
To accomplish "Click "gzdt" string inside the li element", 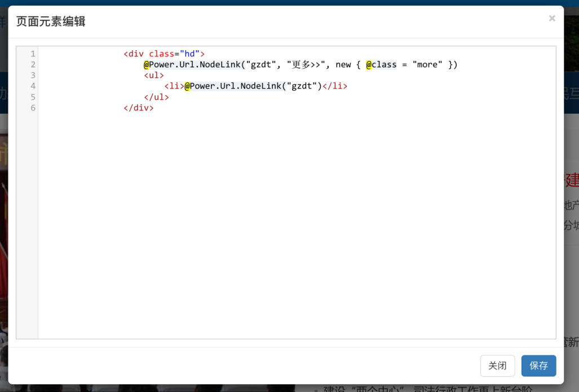I will pyautogui.click(x=301, y=86).
